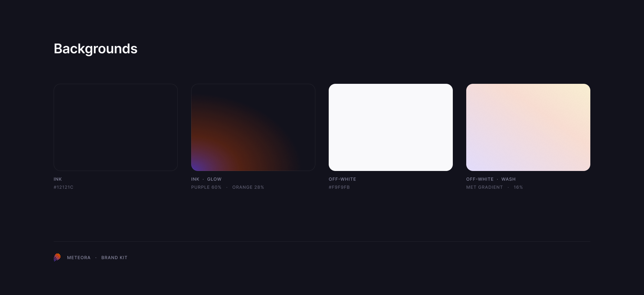Select the Off-White Wash gradient swatch
This screenshot has height=295, width=644.
click(528, 127)
